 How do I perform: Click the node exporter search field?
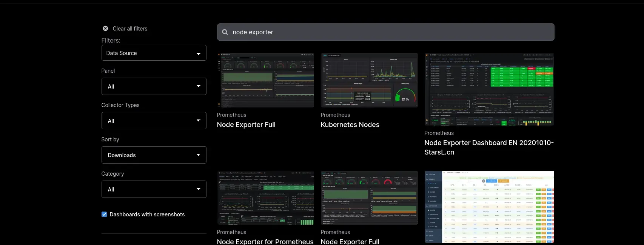[385, 32]
